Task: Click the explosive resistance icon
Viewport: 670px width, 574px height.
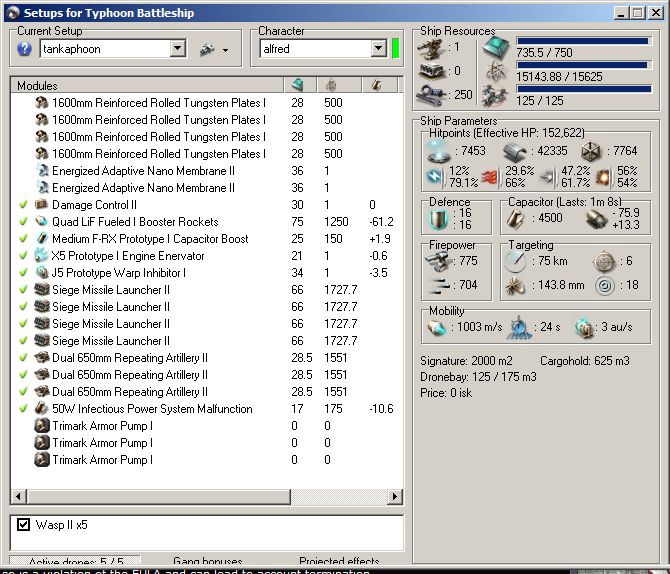Action: [x=604, y=177]
